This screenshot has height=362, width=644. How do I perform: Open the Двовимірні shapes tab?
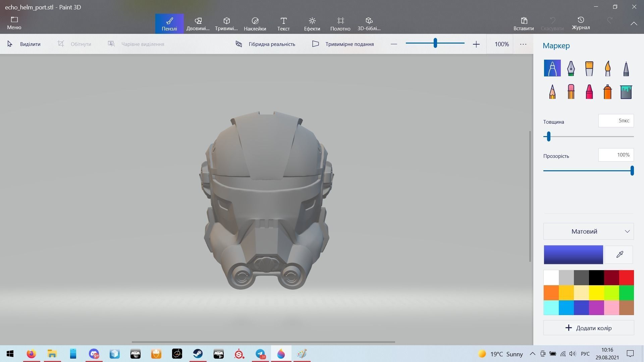198,24
